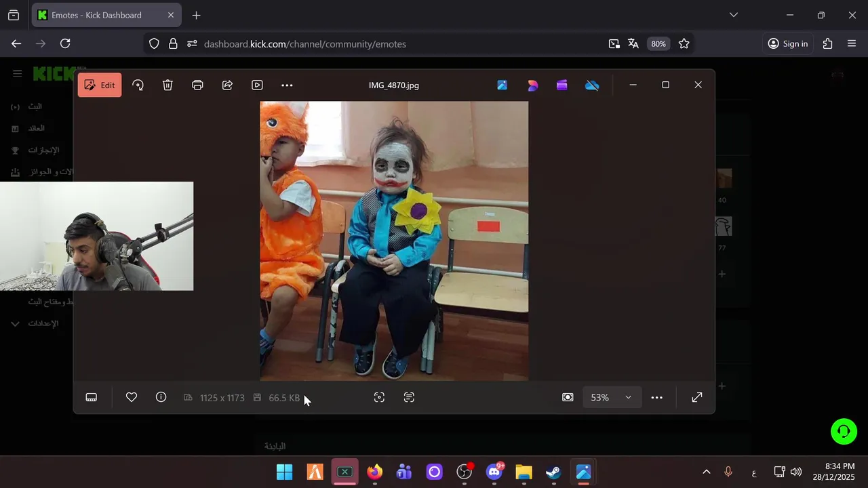Scan text in the image with the OCR icon
This screenshot has width=868, height=488.
[x=409, y=397]
